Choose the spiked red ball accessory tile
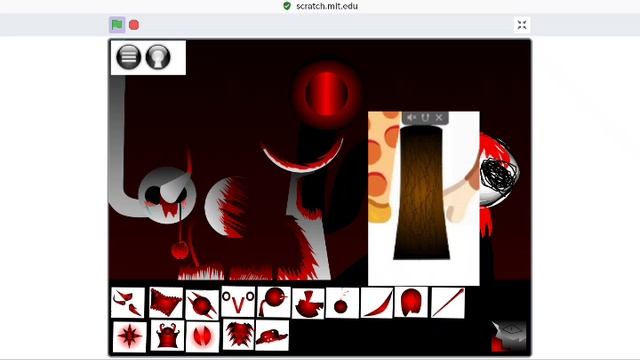 [202, 305]
